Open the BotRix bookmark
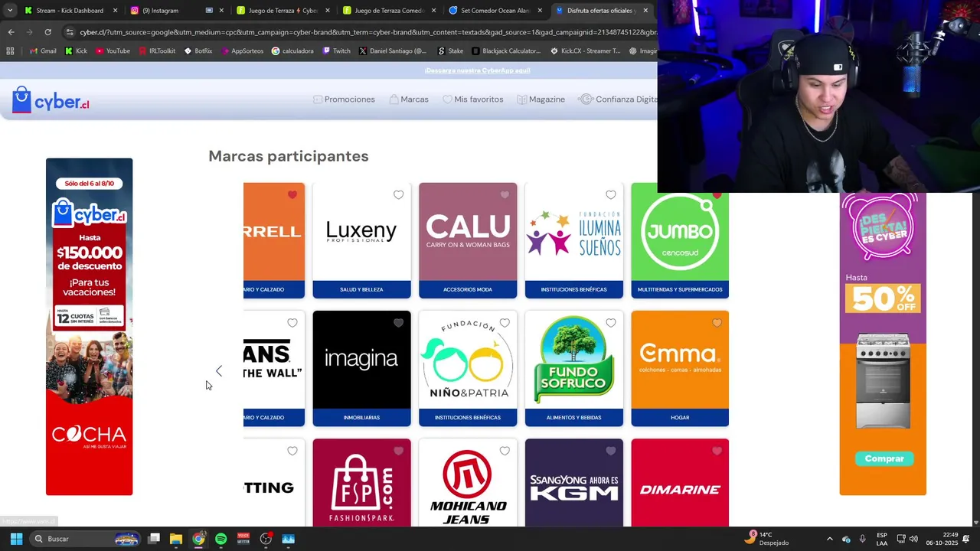 tap(198, 51)
